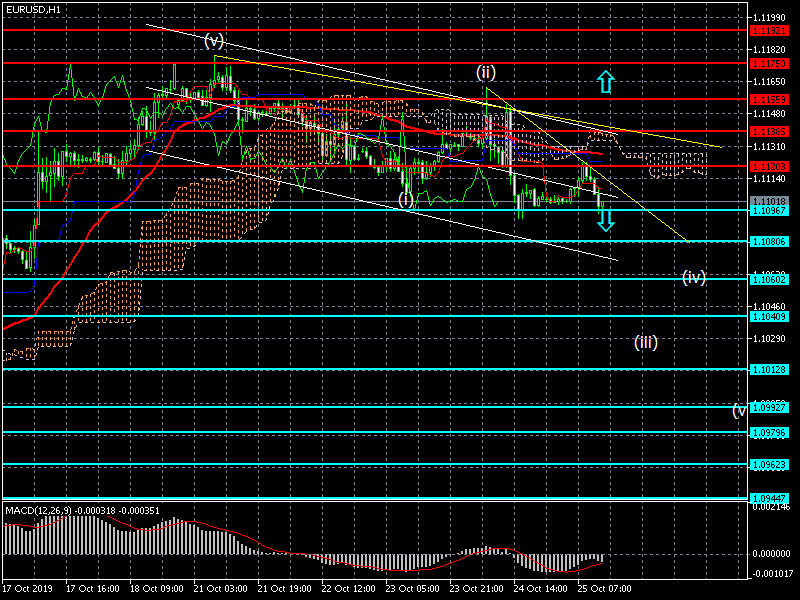Screen dimensions: 800x600
Task: Click the 18 Oct 09:00 time label
Action: coord(157,589)
